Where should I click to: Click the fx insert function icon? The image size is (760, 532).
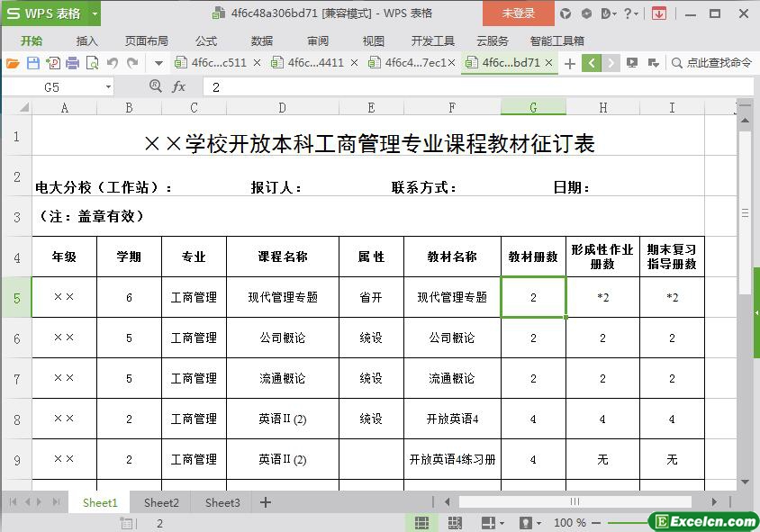click(178, 87)
